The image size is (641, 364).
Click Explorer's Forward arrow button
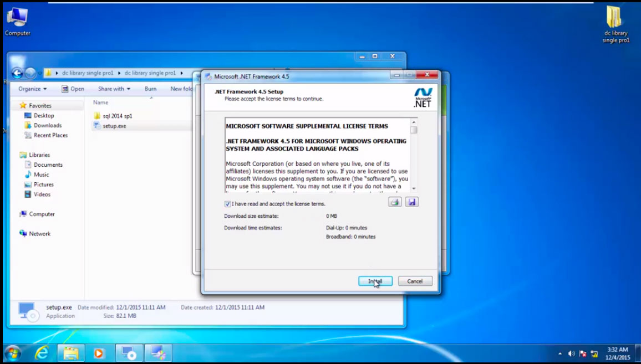click(x=30, y=73)
